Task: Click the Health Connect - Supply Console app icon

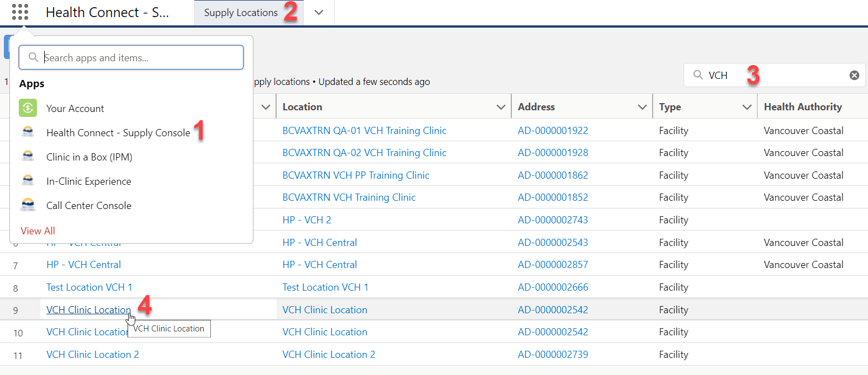Action: (28, 132)
